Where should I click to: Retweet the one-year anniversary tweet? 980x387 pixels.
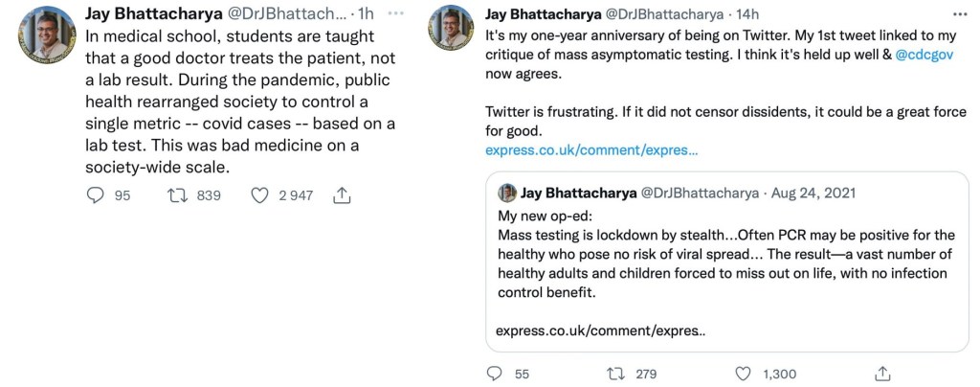618,374
